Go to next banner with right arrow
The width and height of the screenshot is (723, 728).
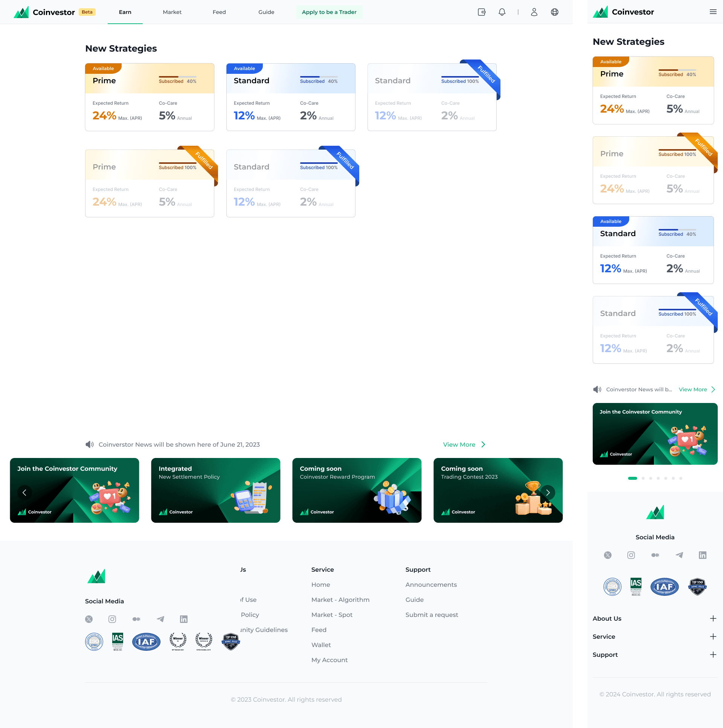(548, 493)
